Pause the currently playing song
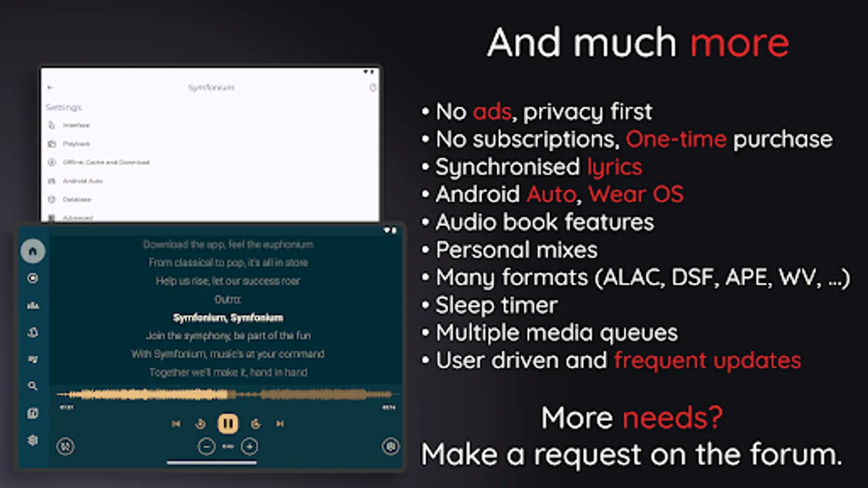The image size is (868, 488). tap(227, 423)
